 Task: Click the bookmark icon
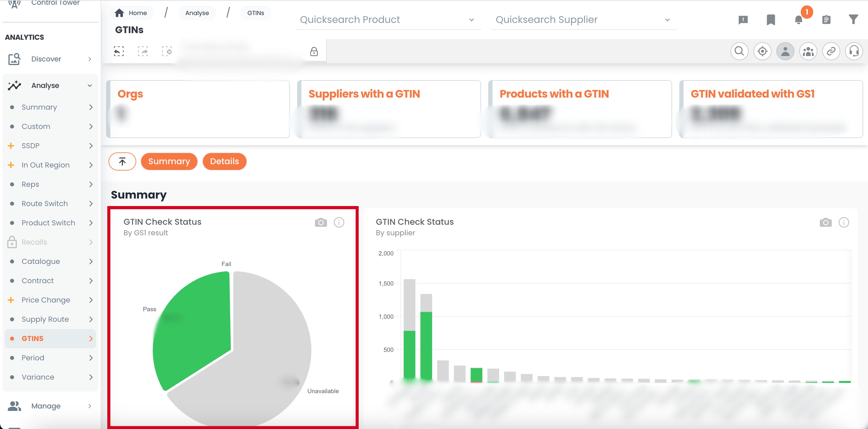pyautogui.click(x=771, y=20)
